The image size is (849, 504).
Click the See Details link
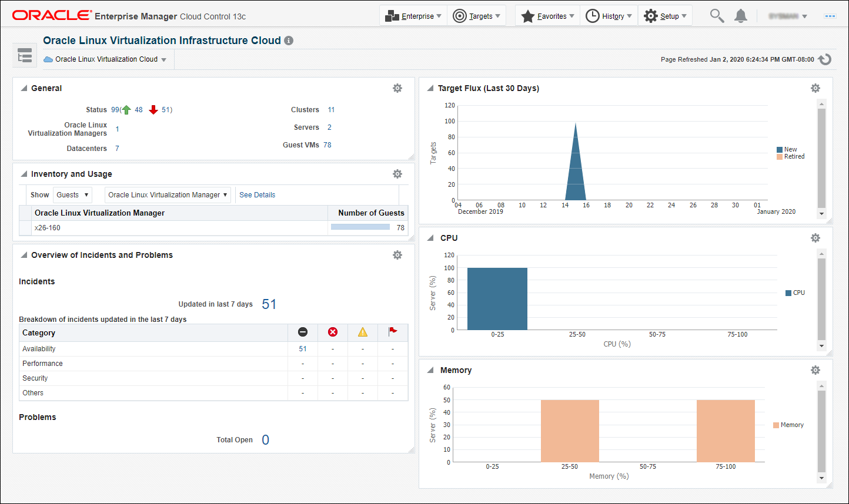pos(257,194)
